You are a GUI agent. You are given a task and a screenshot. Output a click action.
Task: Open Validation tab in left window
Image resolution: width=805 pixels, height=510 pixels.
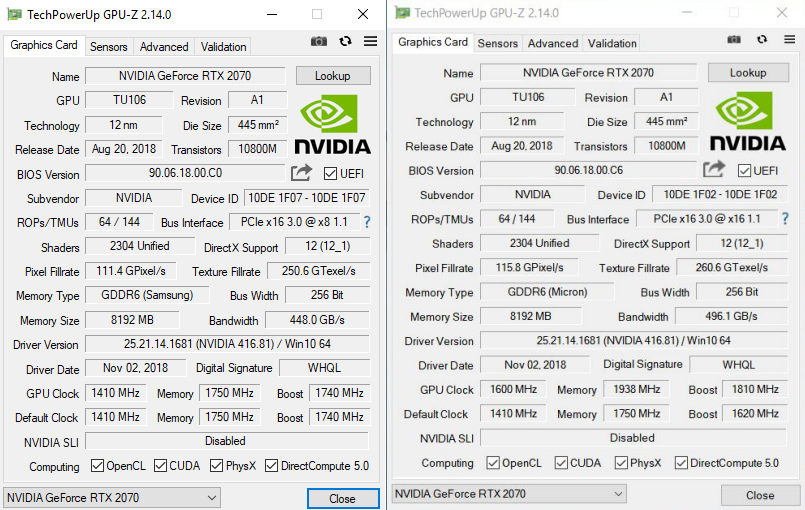[223, 47]
